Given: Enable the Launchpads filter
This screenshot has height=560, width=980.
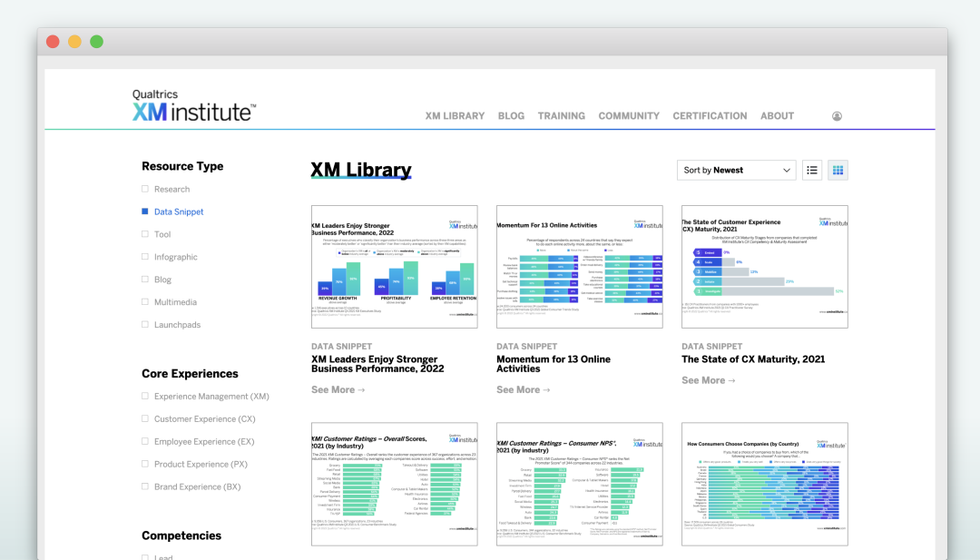Looking at the screenshot, I should click(x=145, y=324).
